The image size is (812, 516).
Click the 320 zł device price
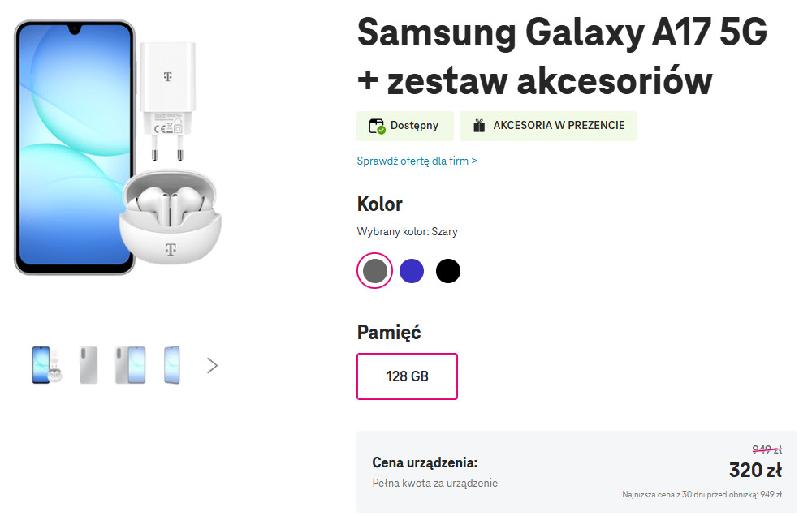755,471
